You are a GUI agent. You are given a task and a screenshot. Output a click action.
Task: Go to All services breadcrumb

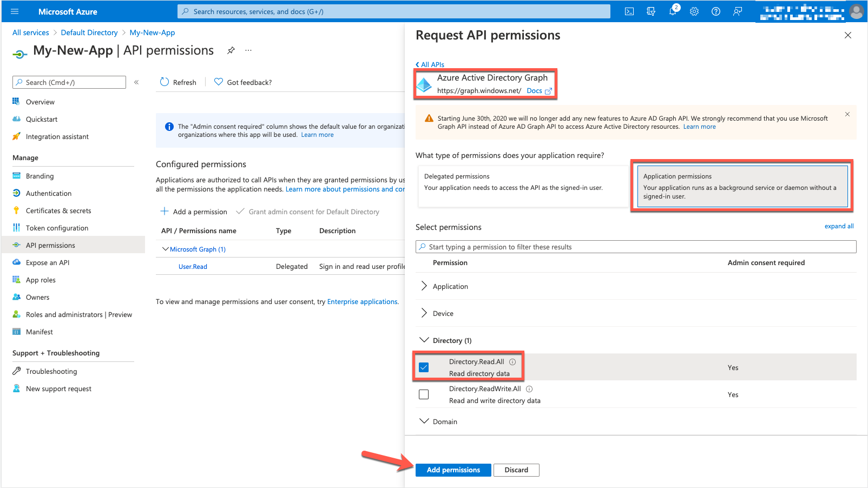pyautogui.click(x=31, y=32)
